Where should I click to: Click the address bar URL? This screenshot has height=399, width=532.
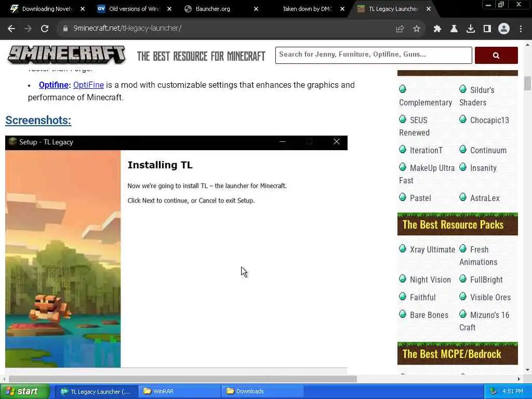pos(127,29)
